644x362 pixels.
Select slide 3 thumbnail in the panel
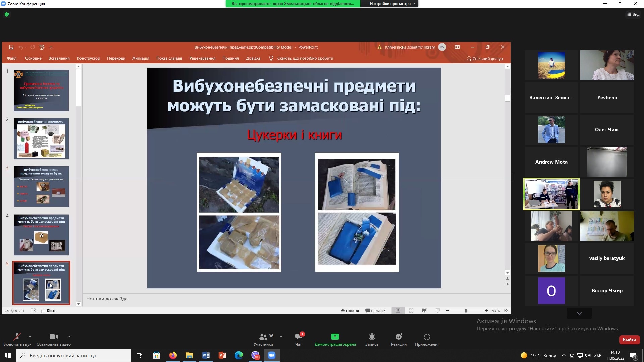(x=41, y=186)
